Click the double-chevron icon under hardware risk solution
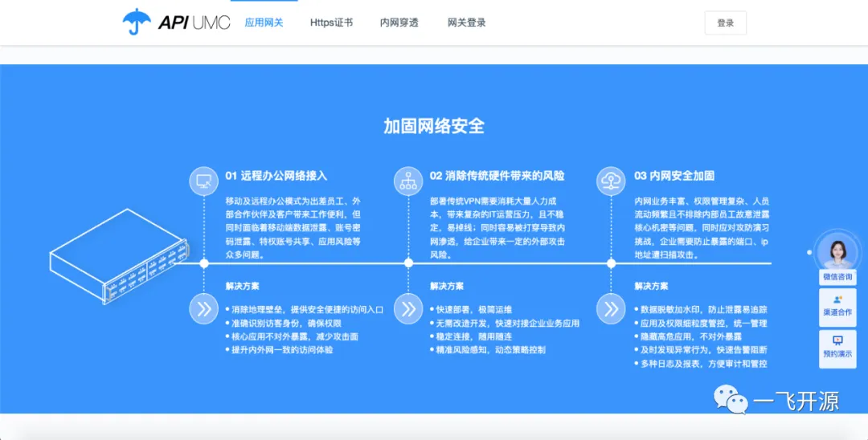 click(x=408, y=308)
